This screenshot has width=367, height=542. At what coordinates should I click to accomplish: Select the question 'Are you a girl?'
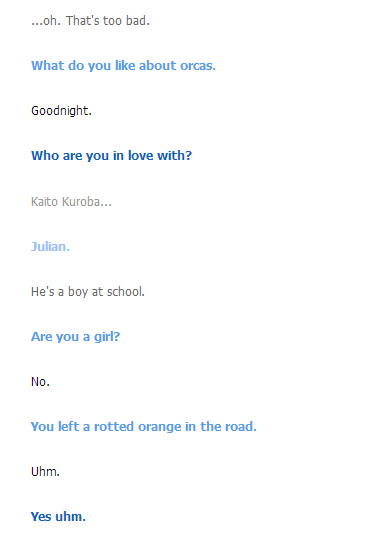(x=75, y=337)
